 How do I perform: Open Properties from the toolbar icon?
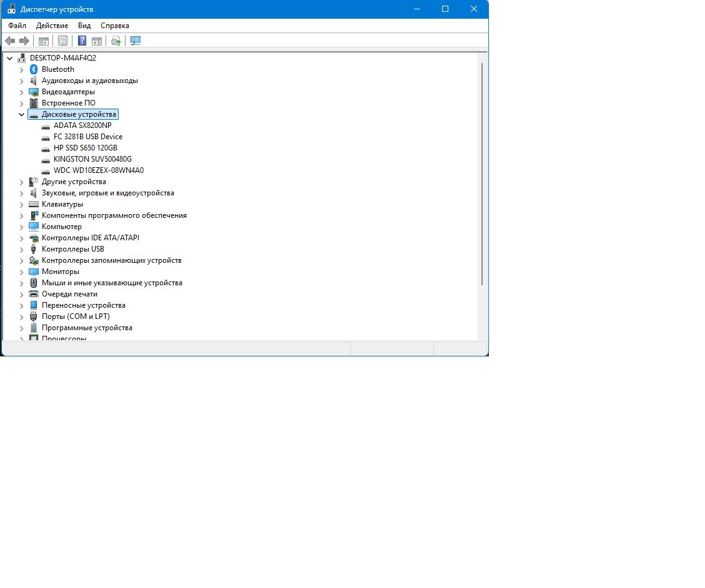(62, 41)
